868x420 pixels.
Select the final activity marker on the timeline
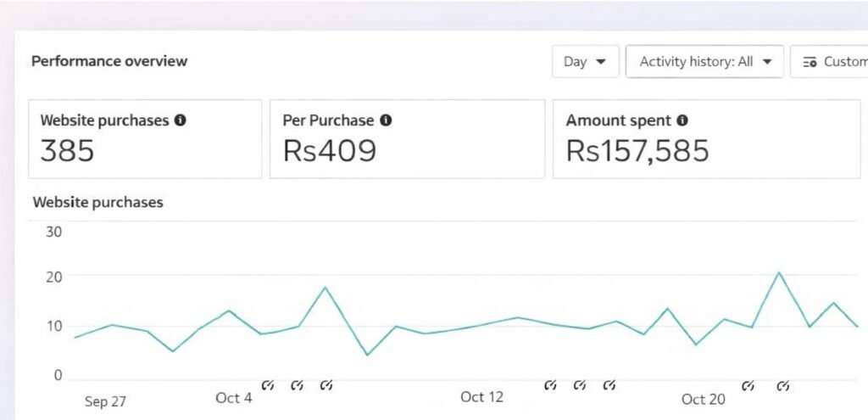[783, 386]
